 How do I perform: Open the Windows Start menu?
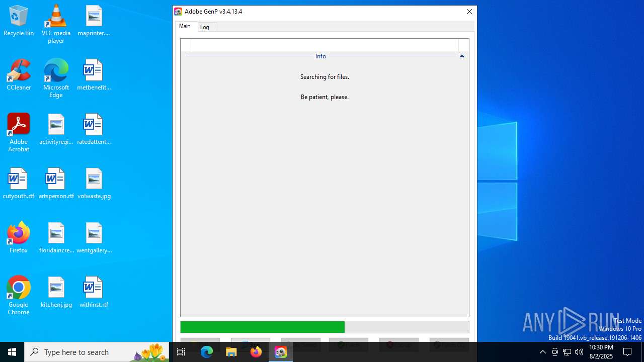pos(12,352)
